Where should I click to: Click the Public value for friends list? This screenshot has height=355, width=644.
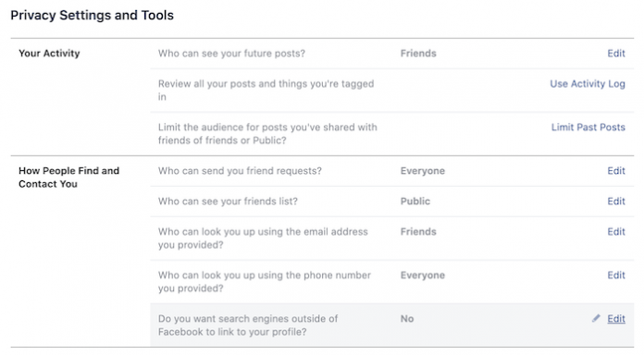coord(415,202)
